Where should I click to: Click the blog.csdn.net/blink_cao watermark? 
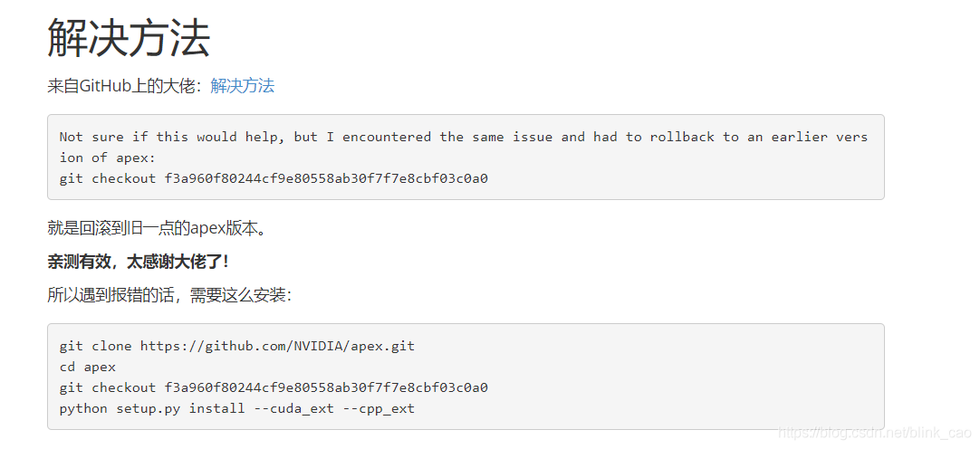[874, 435]
